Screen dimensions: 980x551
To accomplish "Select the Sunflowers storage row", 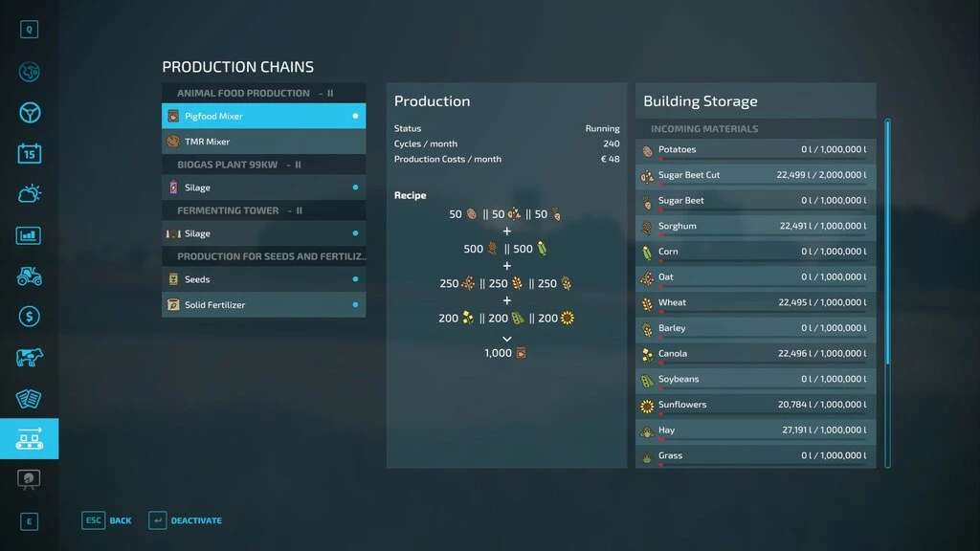I will coord(755,405).
